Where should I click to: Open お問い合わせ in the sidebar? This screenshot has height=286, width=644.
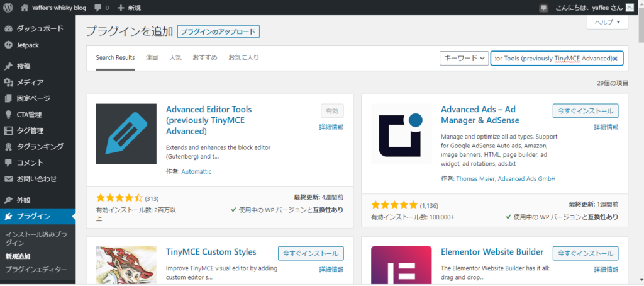(38, 179)
